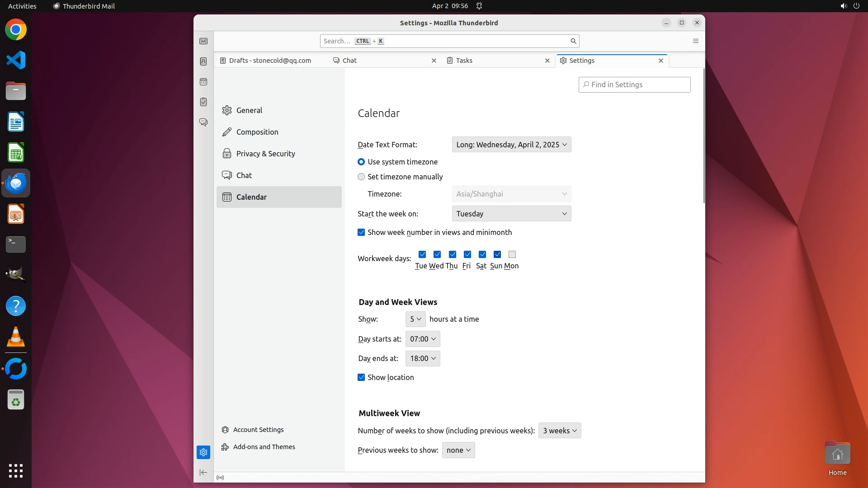Open Add-ons and Themes
This screenshot has width=868, height=488.
(264, 447)
